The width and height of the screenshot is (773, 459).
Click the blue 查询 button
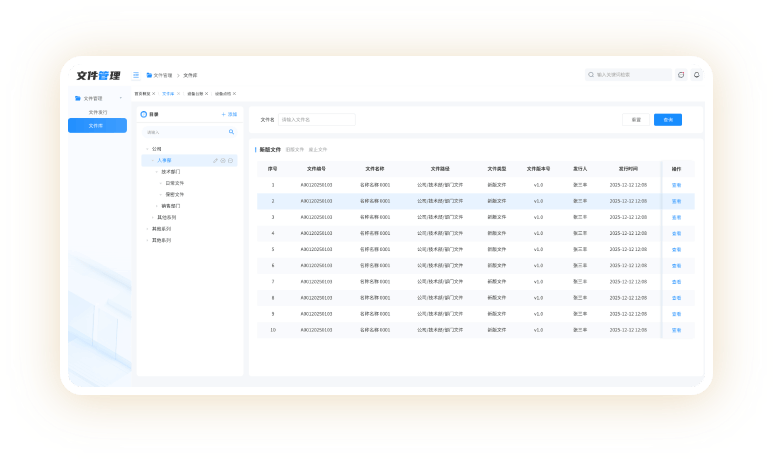pos(667,119)
